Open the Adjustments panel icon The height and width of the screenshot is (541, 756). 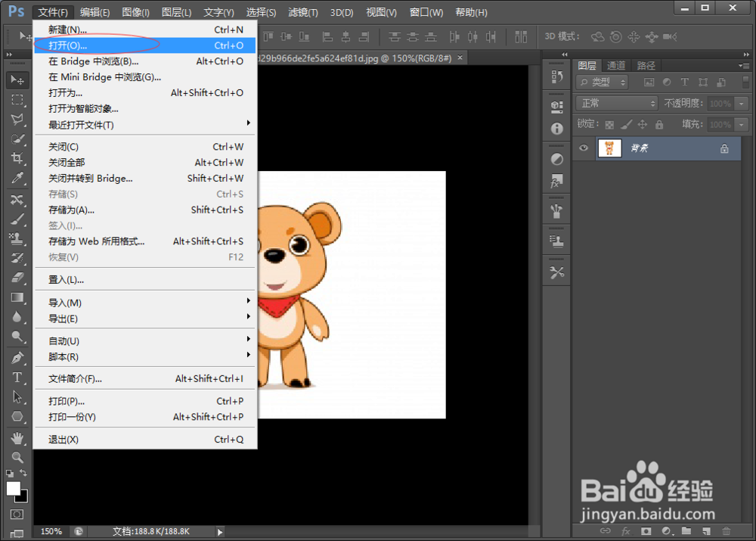[x=557, y=159]
